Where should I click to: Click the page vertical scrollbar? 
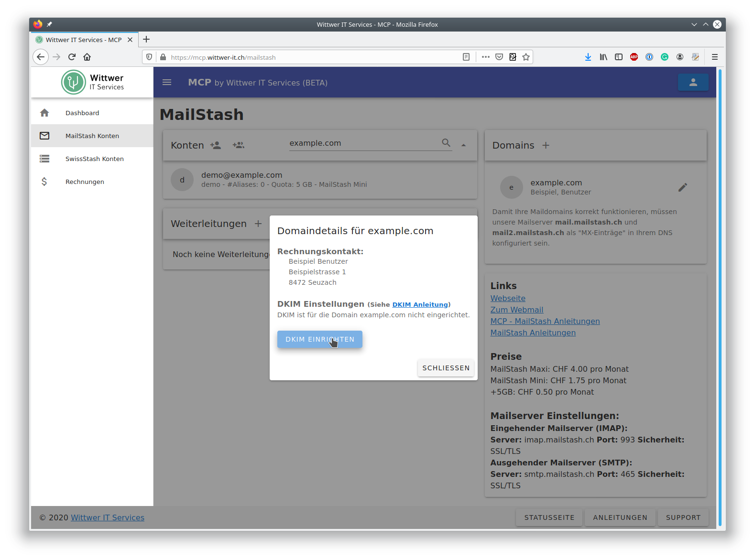coord(720,297)
